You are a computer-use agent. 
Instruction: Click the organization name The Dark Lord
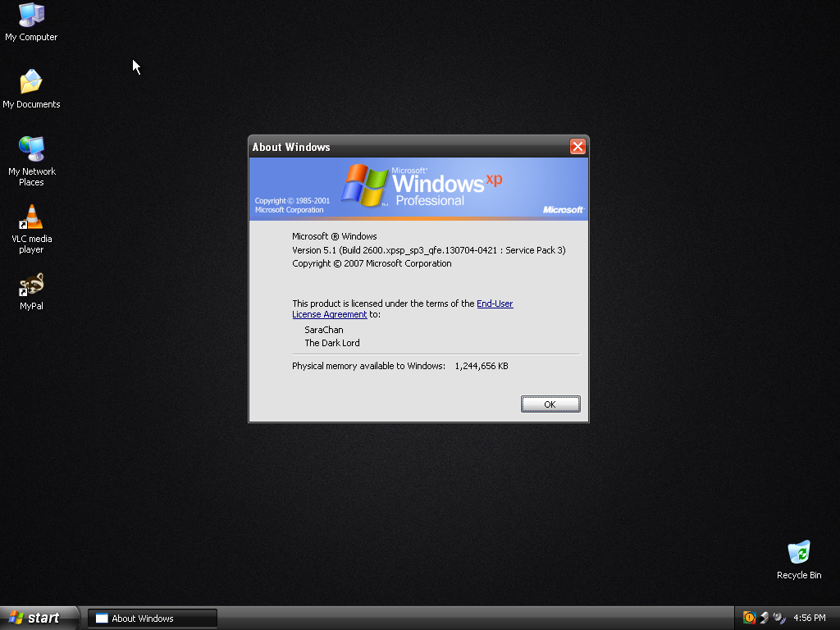coord(331,344)
